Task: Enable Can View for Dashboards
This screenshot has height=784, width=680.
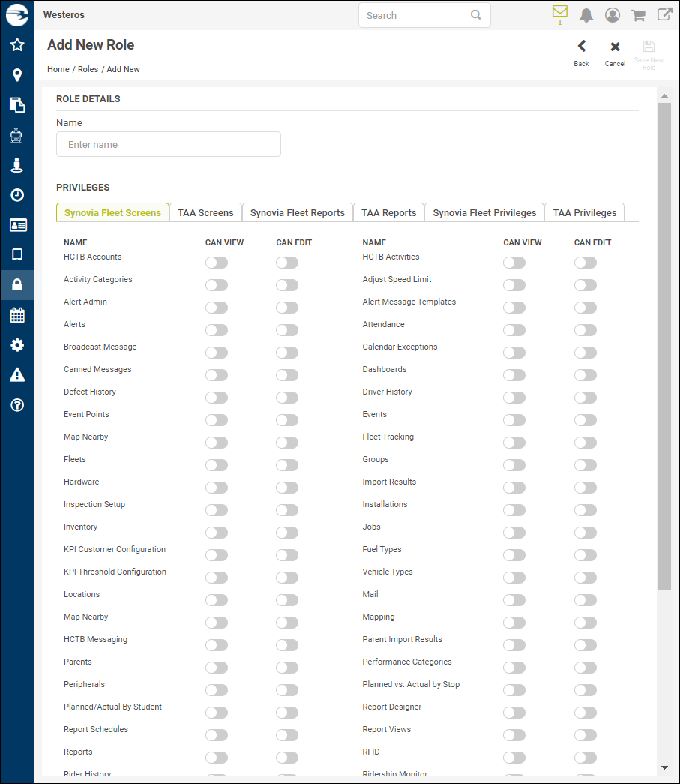Action: point(514,375)
